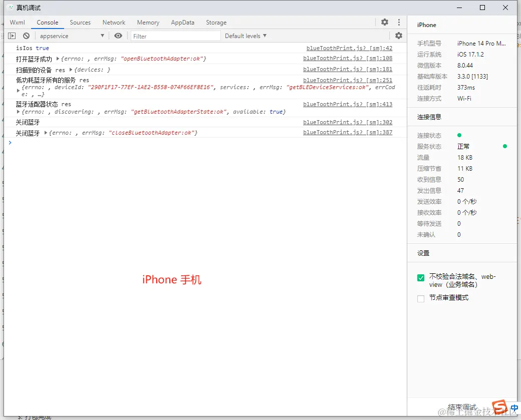Click the 中 language indicator icon
Viewport: 521px width, 420px height.
coord(514,407)
